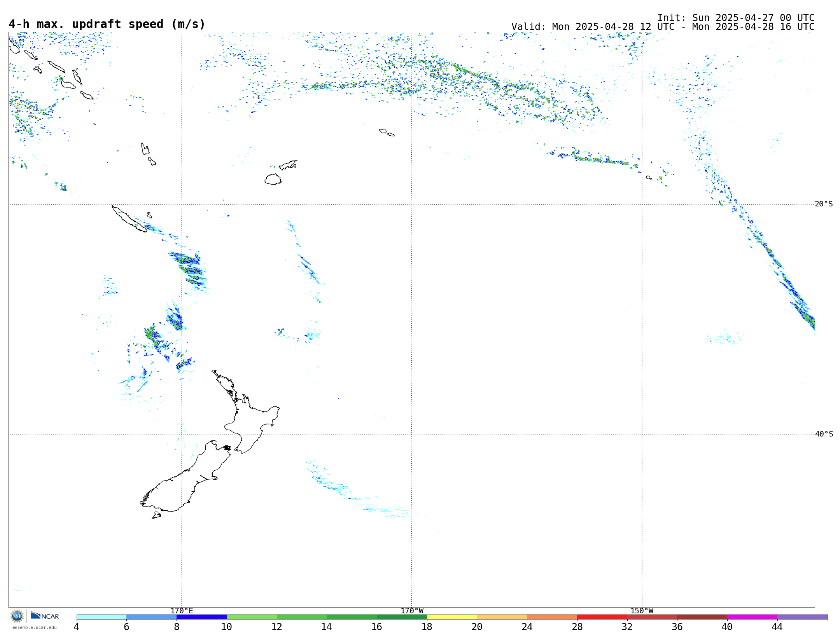Screen dimensions: 840x632
Task: Select the green 12-14 colorbar segment
Action: click(302, 617)
